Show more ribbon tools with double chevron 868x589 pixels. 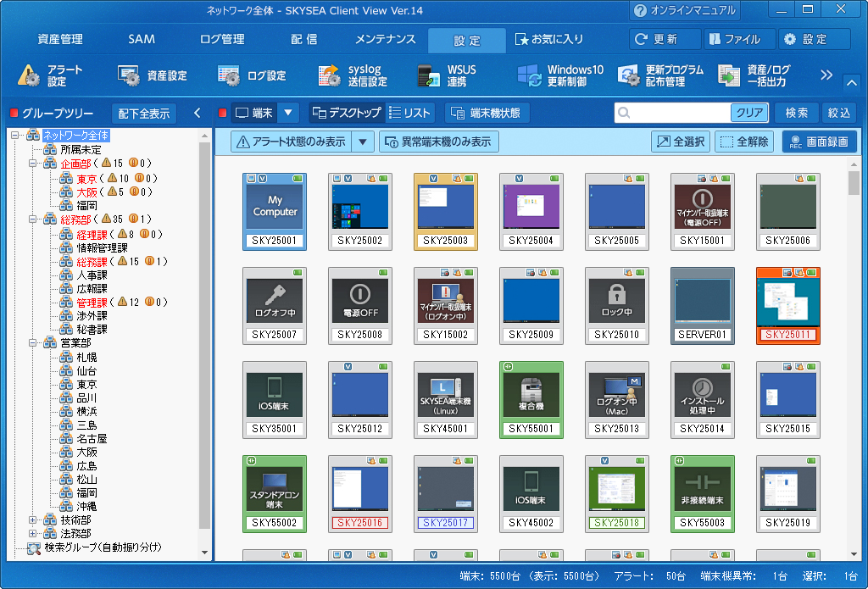826,75
